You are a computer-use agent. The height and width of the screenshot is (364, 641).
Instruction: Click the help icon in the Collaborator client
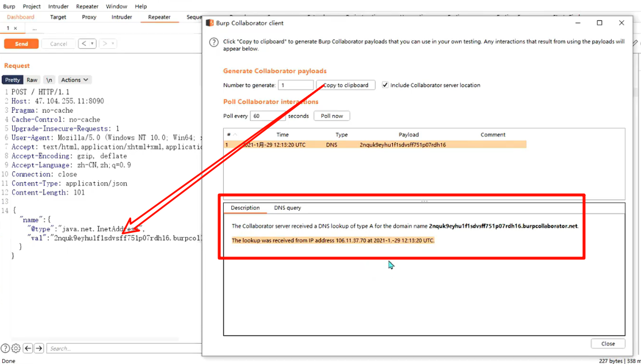point(213,42)
